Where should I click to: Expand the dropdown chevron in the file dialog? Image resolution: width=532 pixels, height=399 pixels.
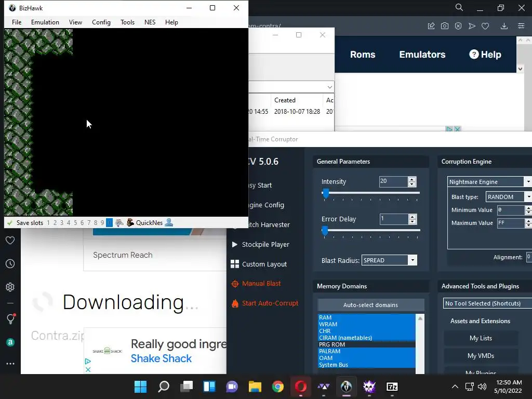pos(329,87)
